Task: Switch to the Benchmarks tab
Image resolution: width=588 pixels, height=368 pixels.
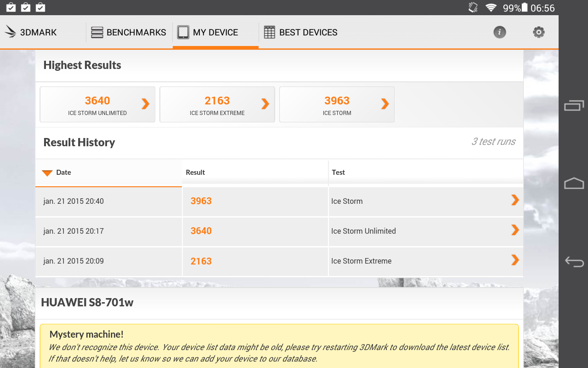Action: [x=129, y=32]
